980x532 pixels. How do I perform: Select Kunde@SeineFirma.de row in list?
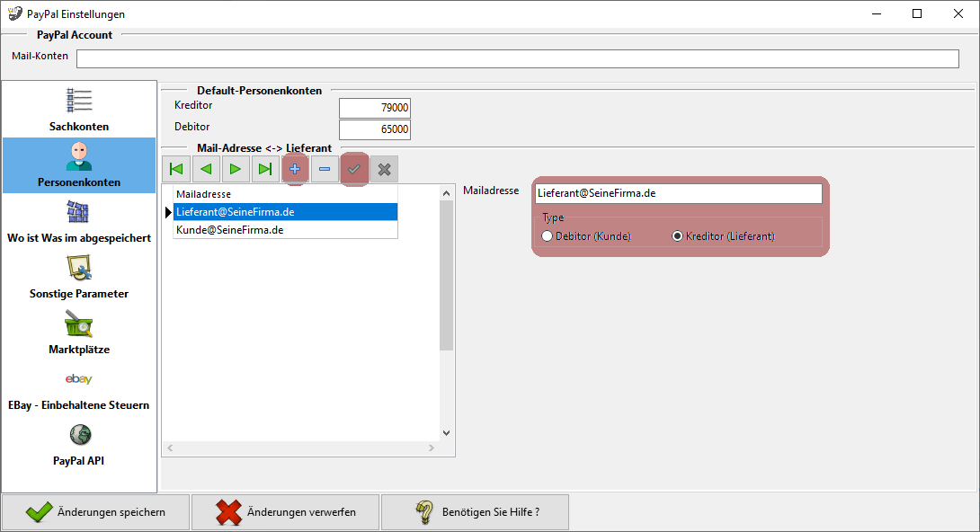pyautogui.click(x=230, y=230)
